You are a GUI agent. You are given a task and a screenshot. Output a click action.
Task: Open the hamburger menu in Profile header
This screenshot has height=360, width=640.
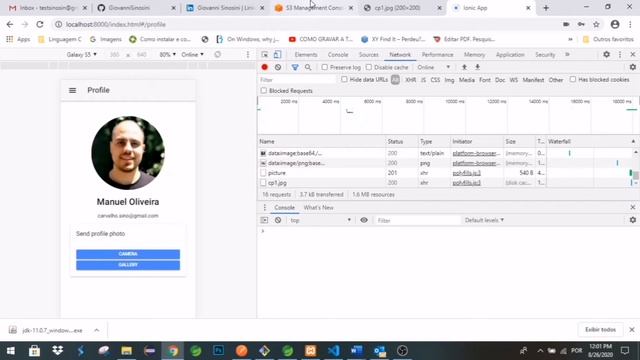(x=72, y=90)
